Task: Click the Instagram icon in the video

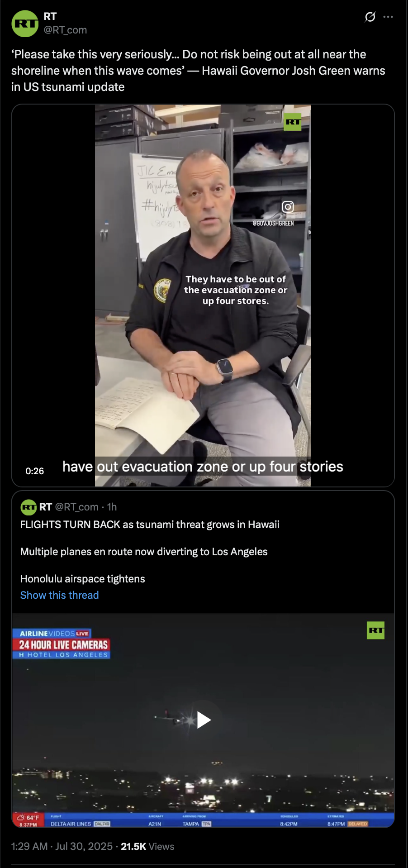Action: click(288, 207)
